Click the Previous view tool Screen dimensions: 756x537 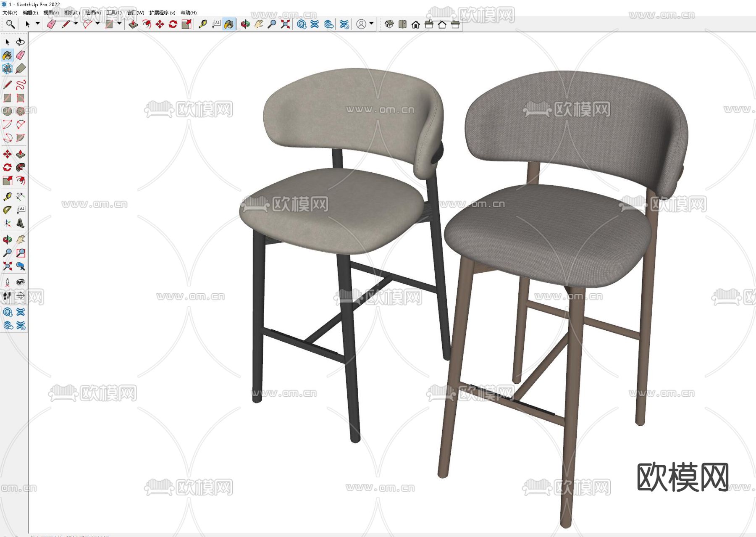click(21, 266)
